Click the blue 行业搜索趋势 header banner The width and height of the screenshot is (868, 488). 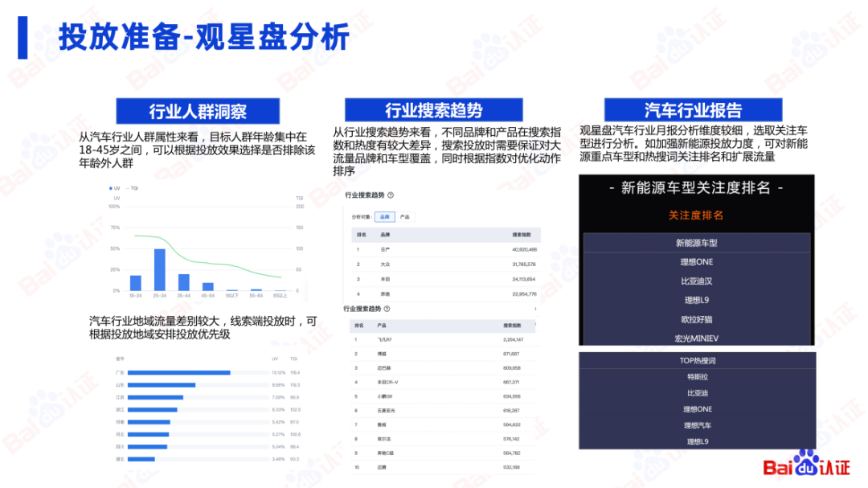(434, 110)
